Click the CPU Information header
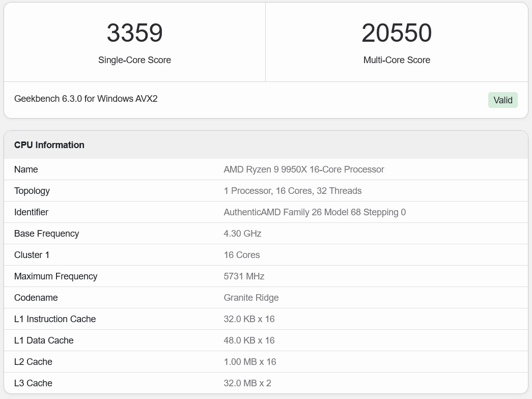The image size is (532, 399). [x=49, y=145]
